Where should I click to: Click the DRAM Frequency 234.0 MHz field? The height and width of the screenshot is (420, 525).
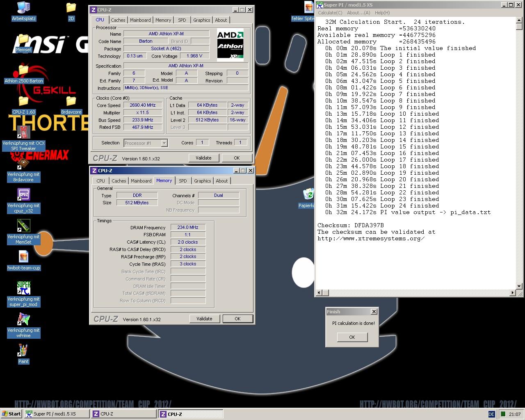(x=188, y=228)
